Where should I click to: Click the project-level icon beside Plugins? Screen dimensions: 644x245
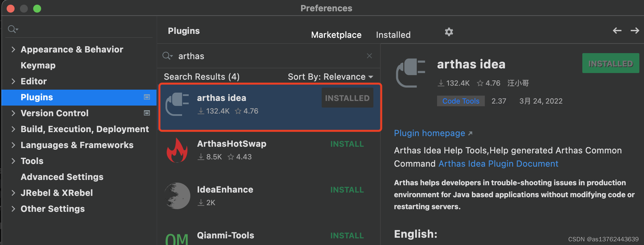coord(147,97)
